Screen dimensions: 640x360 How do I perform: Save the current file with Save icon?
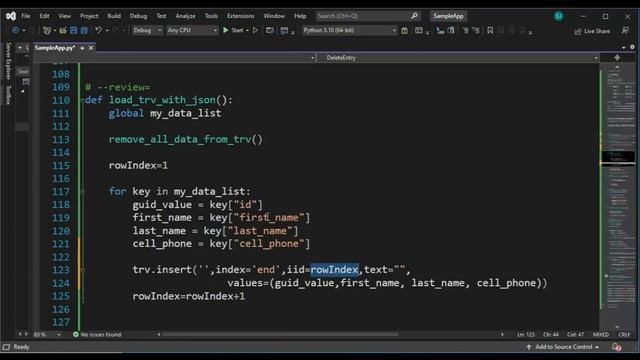coord(73,30)
